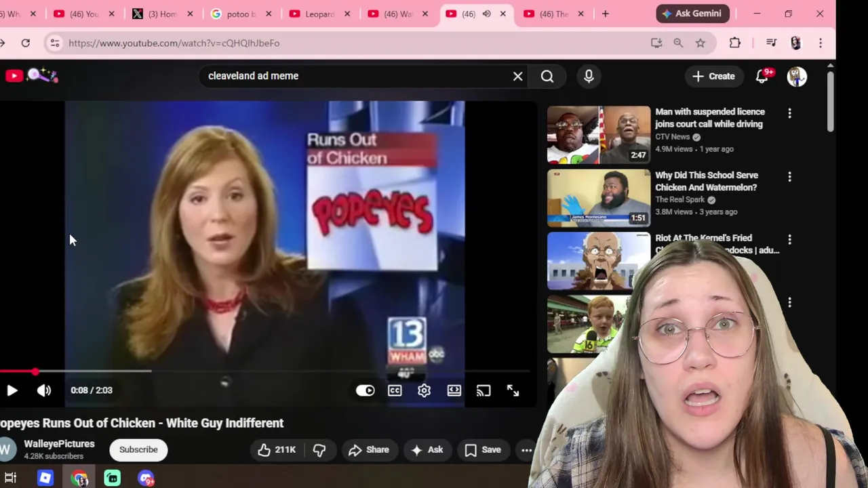Screen dimensions: 868x488
Task: Switch player to theater mode
Action: click(454, 390)
